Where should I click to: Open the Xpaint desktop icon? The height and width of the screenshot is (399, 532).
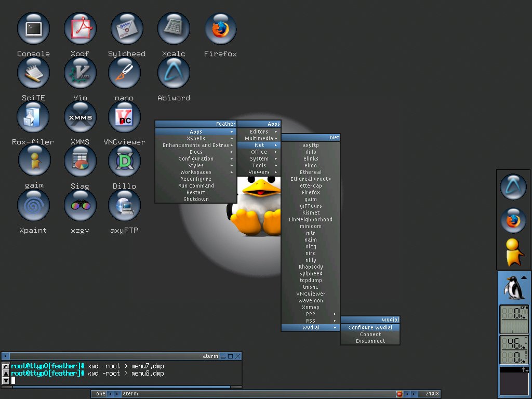tap(33, 205)
